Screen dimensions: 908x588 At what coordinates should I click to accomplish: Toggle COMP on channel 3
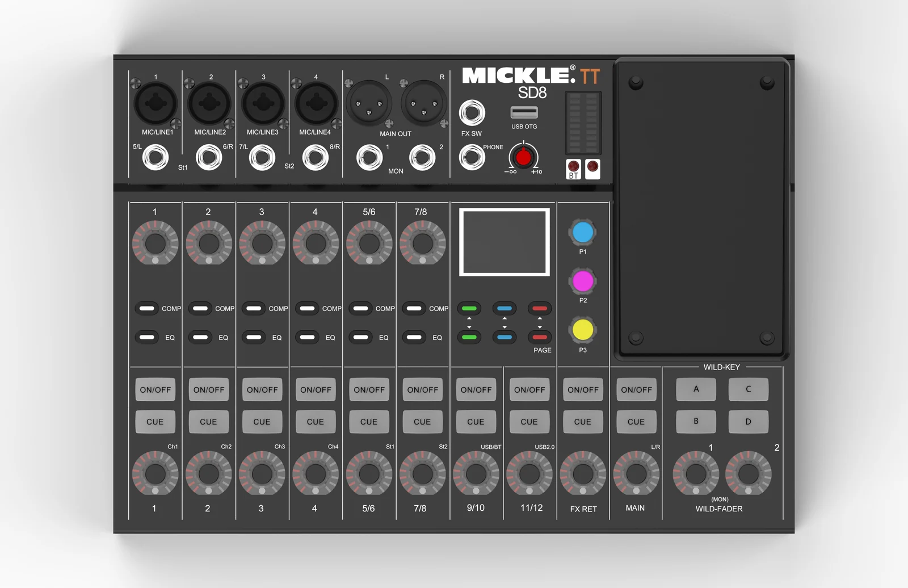coord(254,308)
